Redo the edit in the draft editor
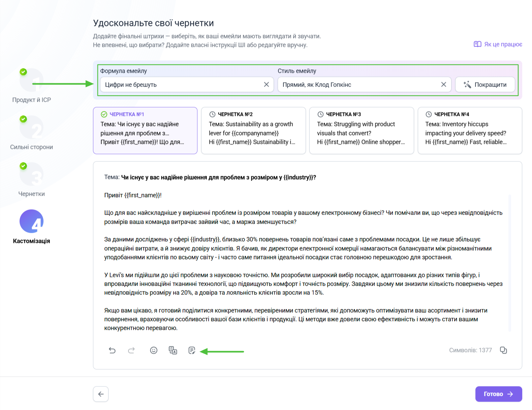This screenshot has width=532, height=410. click(x=131, y=350)
